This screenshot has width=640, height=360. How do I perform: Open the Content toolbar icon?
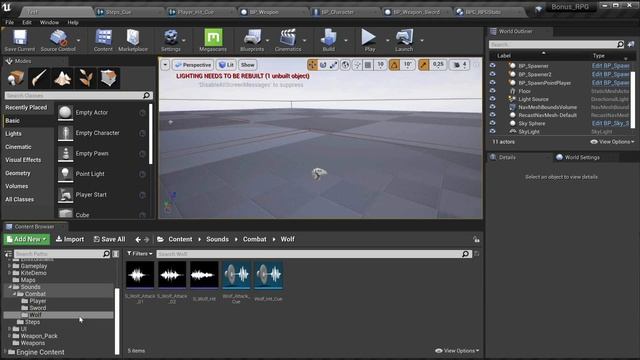click(x=103, y=40)
